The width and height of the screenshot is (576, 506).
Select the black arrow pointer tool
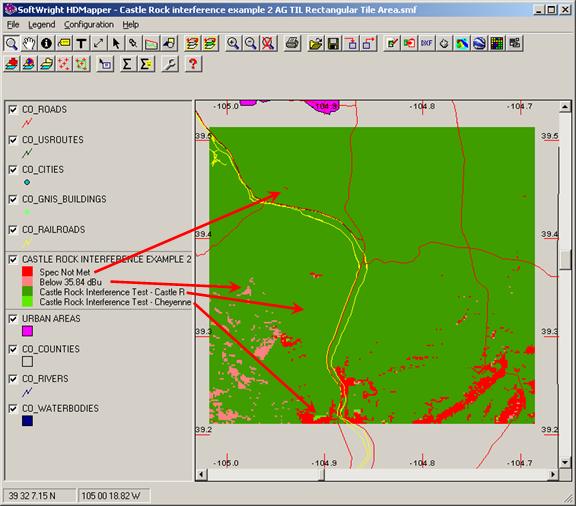(x=116, y=43)
